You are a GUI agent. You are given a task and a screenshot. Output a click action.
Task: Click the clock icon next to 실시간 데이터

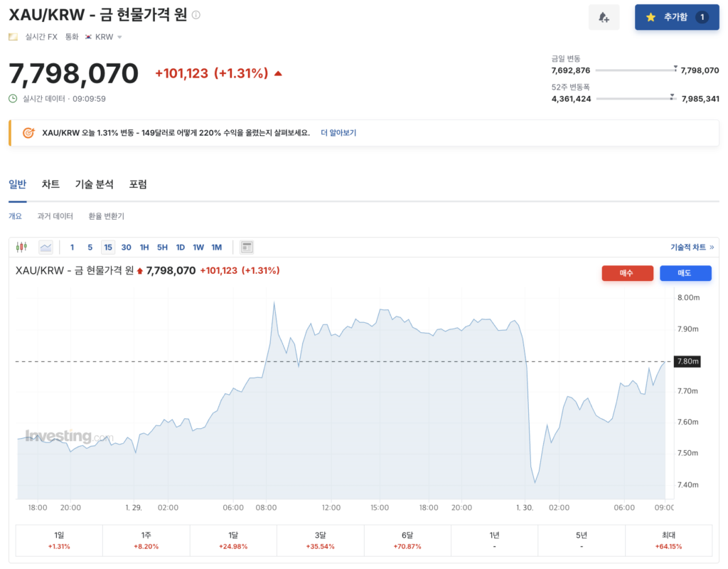point(13,99)
